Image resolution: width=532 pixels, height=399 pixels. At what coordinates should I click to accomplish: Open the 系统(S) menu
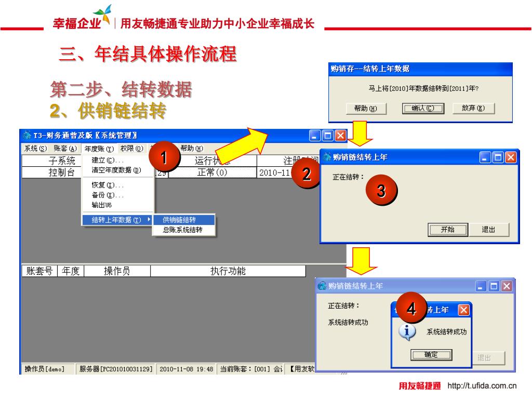click(35, 149)
